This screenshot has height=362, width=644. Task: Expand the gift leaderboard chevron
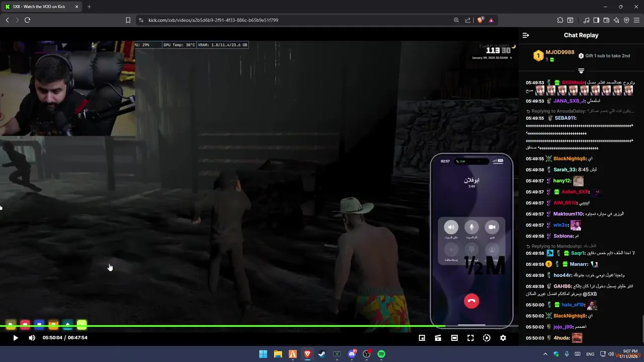coord(581,70)
